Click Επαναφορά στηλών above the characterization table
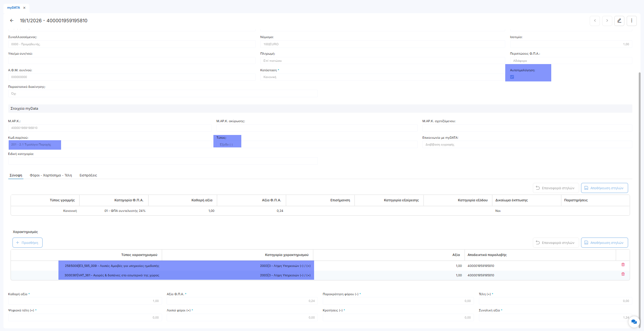Screen dimensions: 644x331 click(x=555, y=243)
